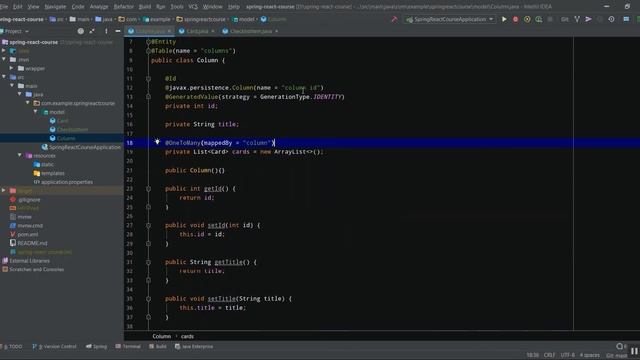Collapse the main folder in the tree
Image resolution: width=640 pixels, height=360 pixels.
(12, 86)
